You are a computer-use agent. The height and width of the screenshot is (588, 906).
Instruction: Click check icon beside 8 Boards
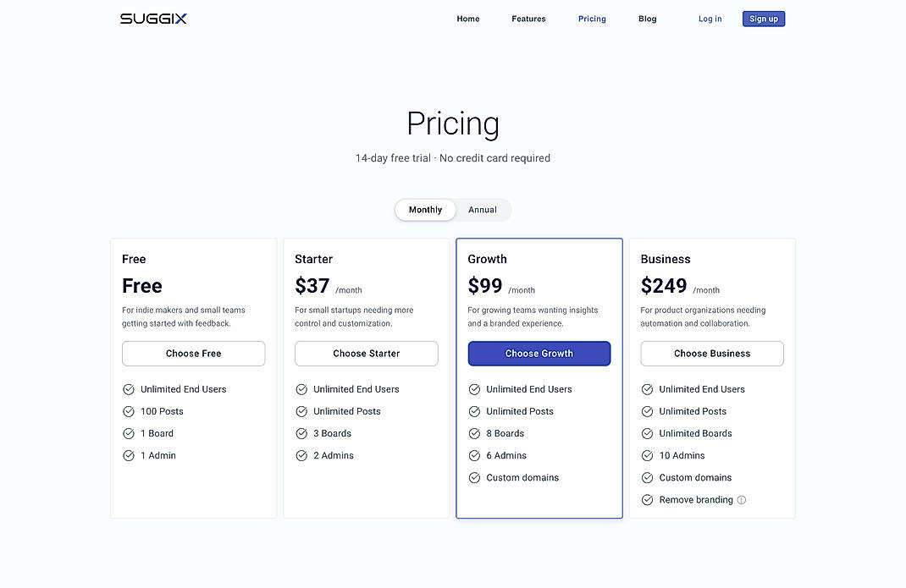[x=474, y=434]
